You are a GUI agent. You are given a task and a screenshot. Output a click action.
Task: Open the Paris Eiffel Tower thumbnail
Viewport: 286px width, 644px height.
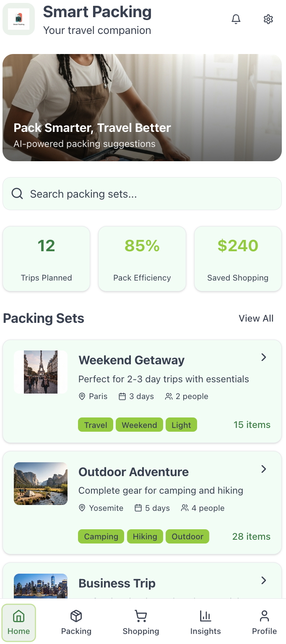(x=41, y=372)
